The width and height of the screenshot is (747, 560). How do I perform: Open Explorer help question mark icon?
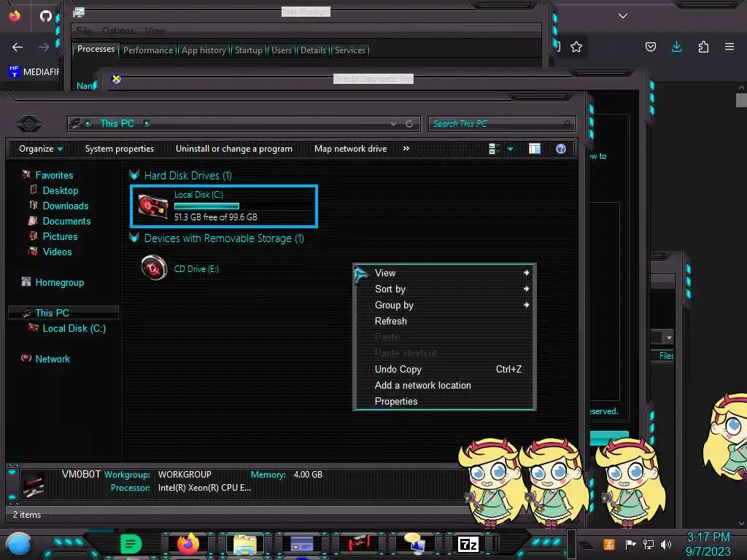(561, 149)
